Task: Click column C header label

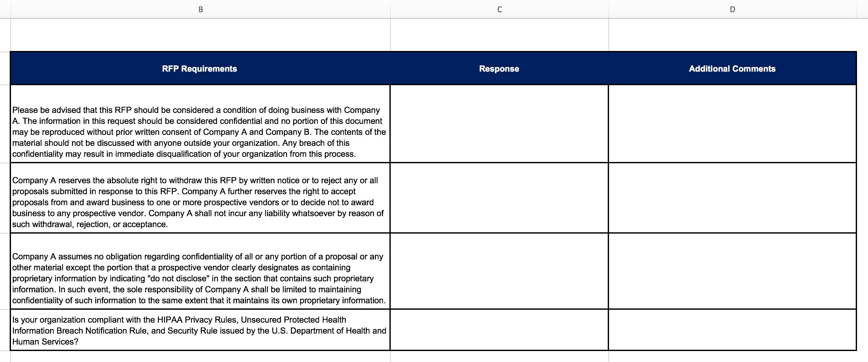Action: 499,9
